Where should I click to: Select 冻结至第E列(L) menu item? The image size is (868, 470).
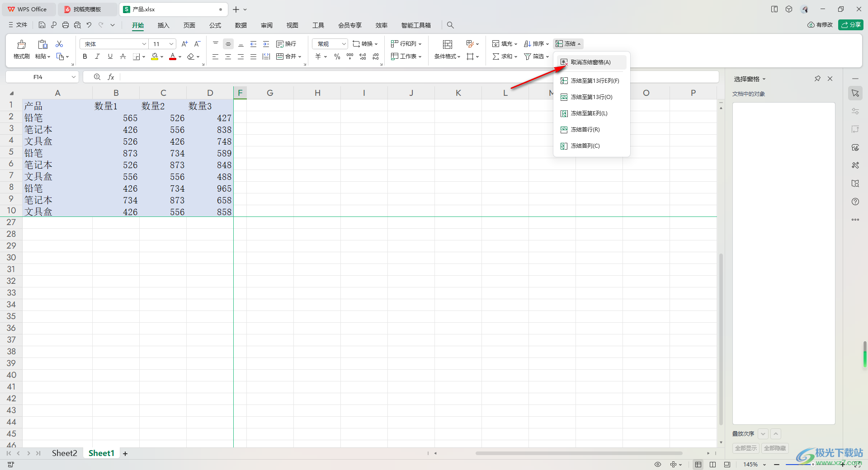[591, 113]
